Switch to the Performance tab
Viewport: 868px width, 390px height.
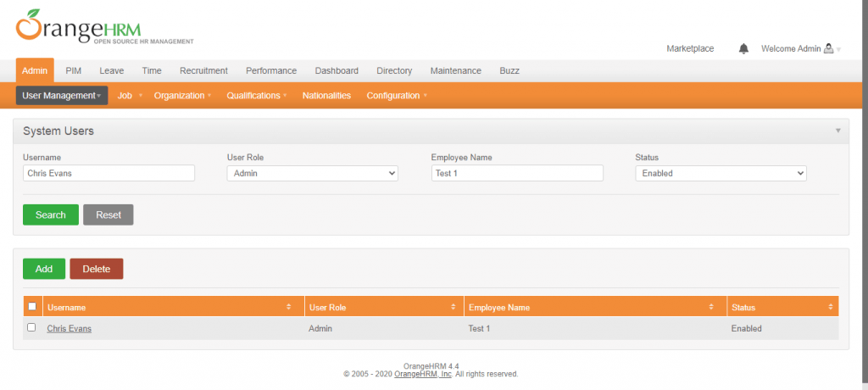(x=271, y=70)
